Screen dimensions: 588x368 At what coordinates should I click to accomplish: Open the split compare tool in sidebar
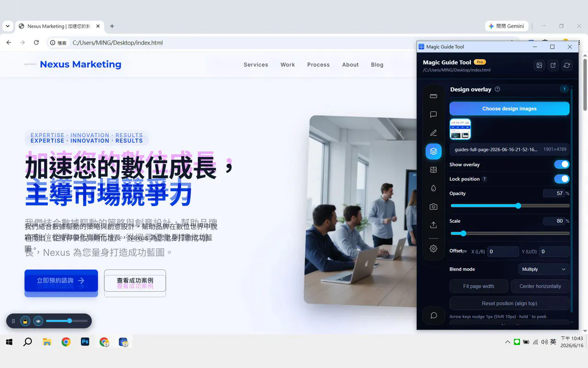(x=433, y=170)
